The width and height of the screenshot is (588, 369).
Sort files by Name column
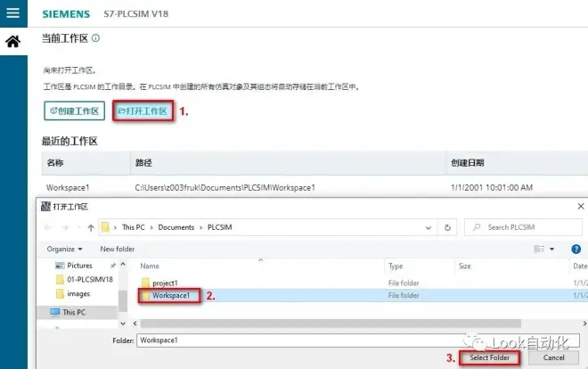150,266
